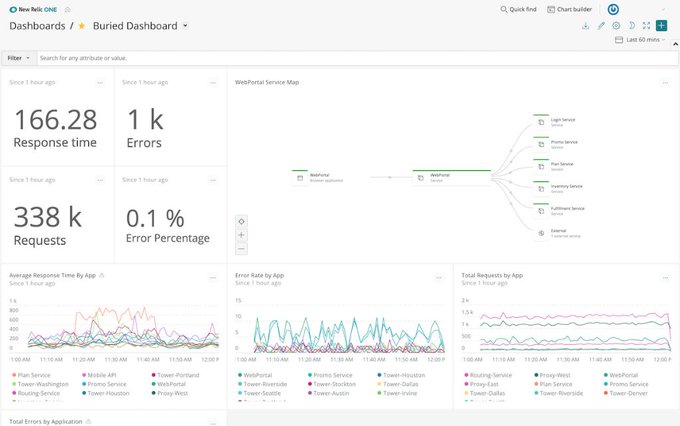Toggle Tower-Stockton series in Error Rate legend
This screenshot has width=680, height=426.
332,384
